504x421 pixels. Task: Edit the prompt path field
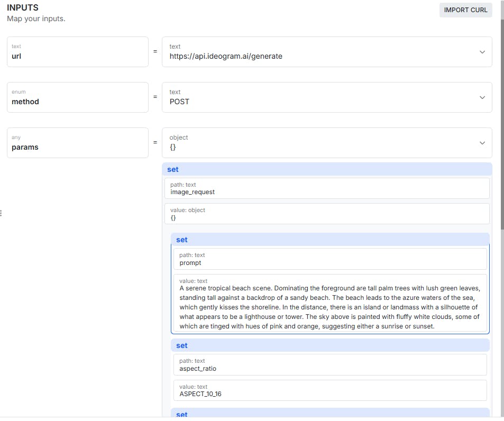pos(330,259)
